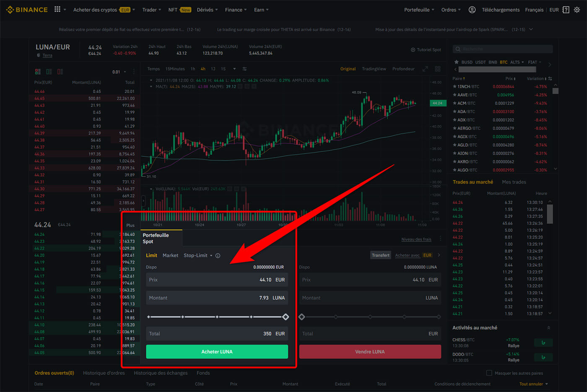Image resolution: width=587 pixels, height=392 pixels.
Task: Open Niveau des frais link
Action: (416, 239)
